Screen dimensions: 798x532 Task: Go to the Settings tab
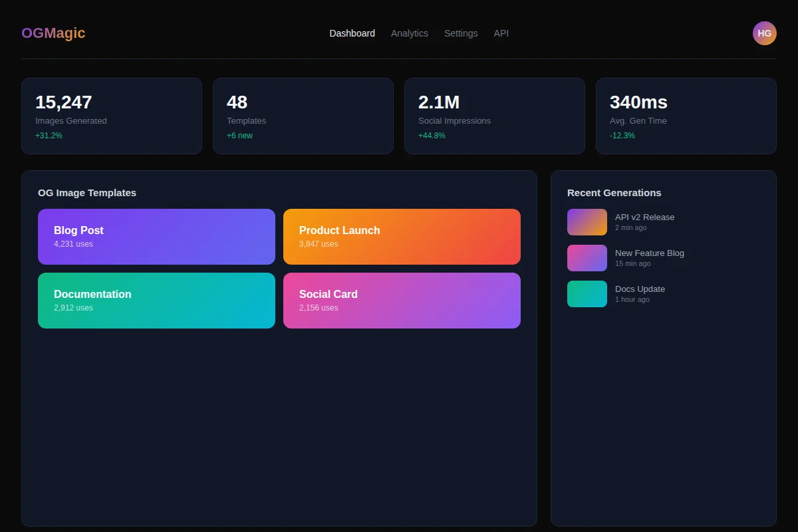(461, 33)
